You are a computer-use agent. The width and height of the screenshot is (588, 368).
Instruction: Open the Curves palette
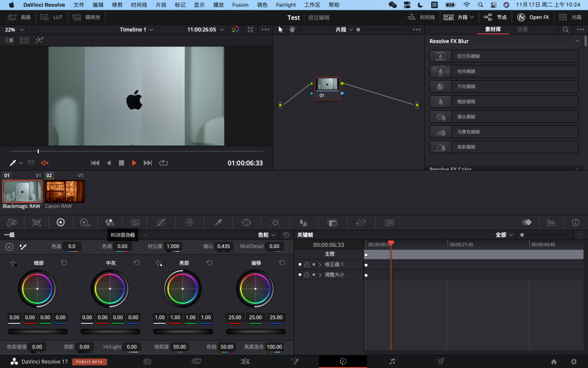coord(161,222)
